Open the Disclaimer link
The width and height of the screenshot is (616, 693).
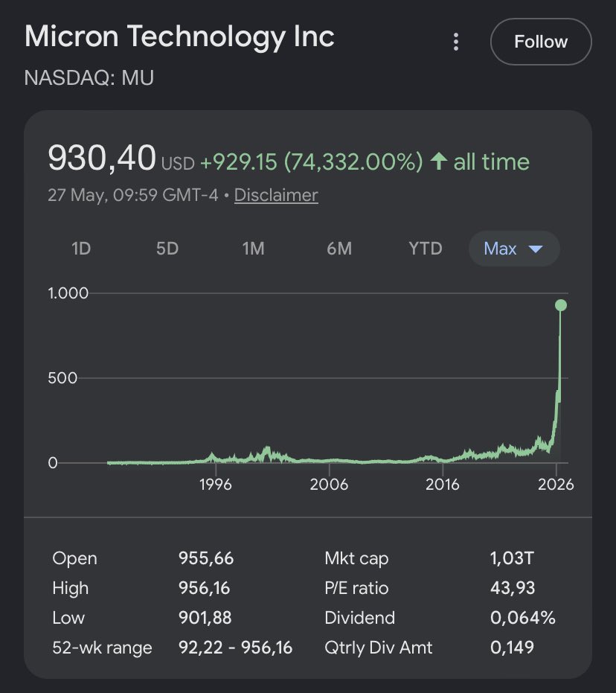pyautogui.click(x=276, y=195)
